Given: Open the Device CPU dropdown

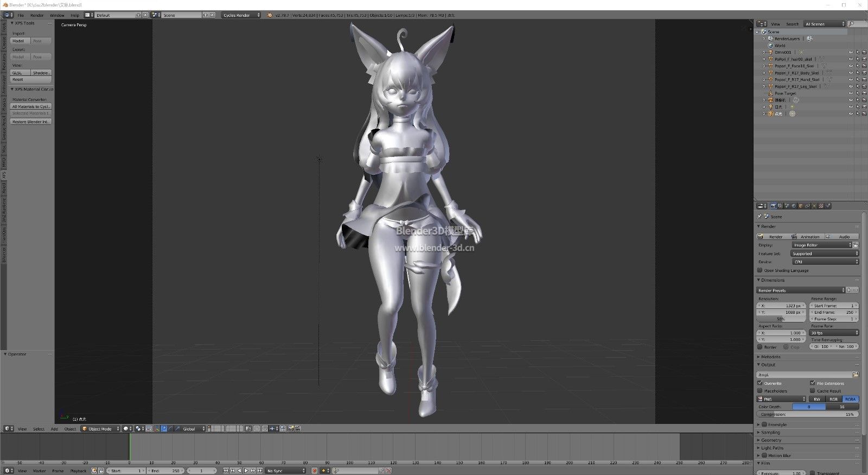Looking at the screenshot, I should (x=825, y=262).
